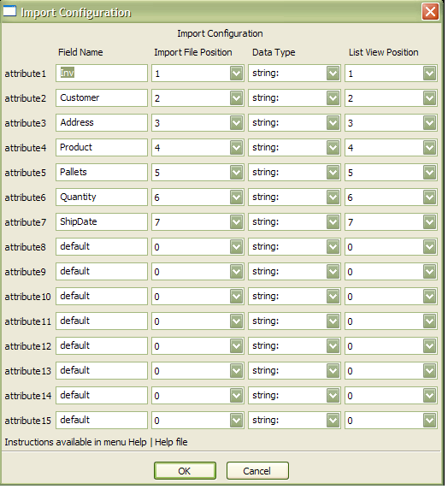Open attribute14 Import File Position dropdown
Viewport: 448px width, 489px height.
[x=237, y=396]
